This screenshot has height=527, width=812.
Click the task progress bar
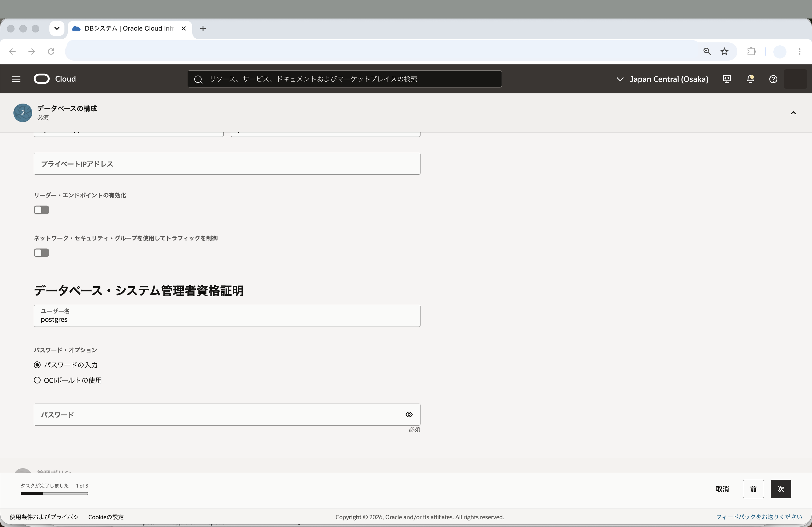click(x=54, y=494)
